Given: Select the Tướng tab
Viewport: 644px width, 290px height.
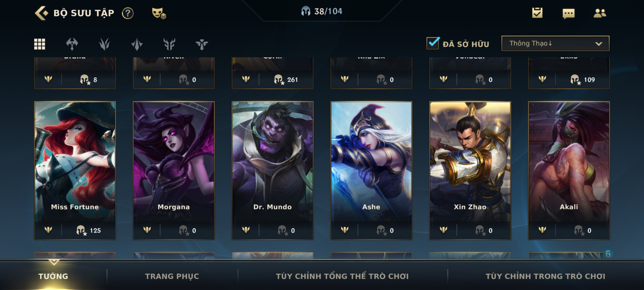Looking at the screenshot, I should [53, 276].
